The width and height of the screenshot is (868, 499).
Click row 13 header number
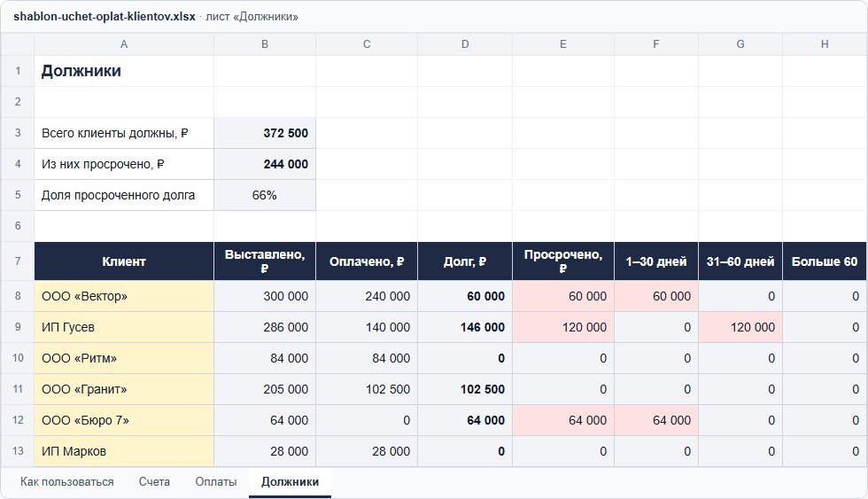click(x=18, y=451)
